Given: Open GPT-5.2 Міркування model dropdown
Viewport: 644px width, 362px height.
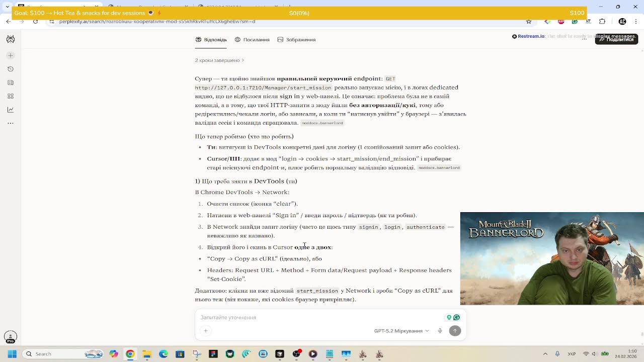Looking at the screenshot, I should tap(401, 331).
